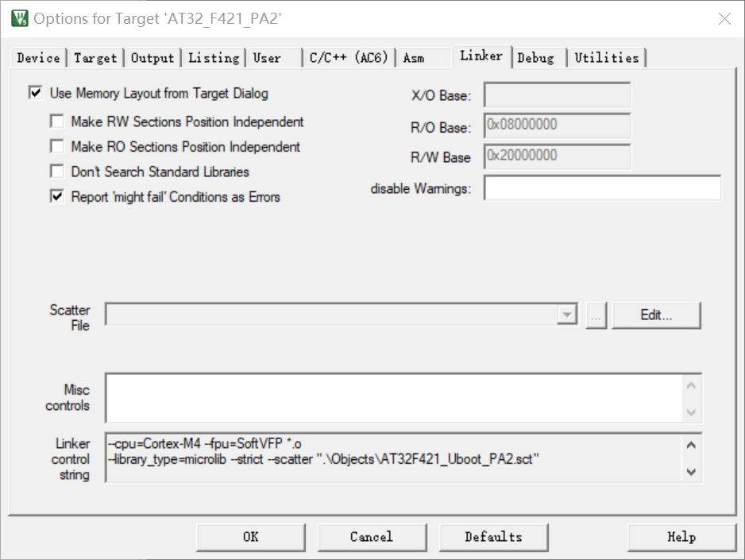Open the Debug tab
Image resolution: width=745 pixels, height=560 pixels.
pyautogui.click(x=539, y=58)
